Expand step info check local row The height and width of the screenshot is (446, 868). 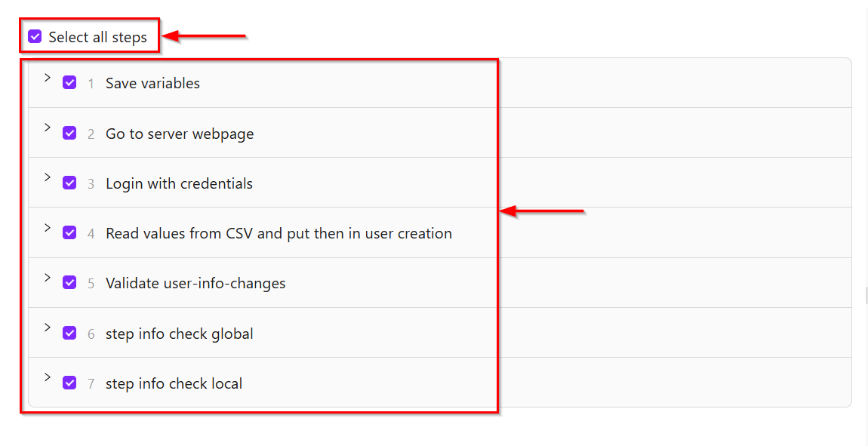(x=47, y=377)
